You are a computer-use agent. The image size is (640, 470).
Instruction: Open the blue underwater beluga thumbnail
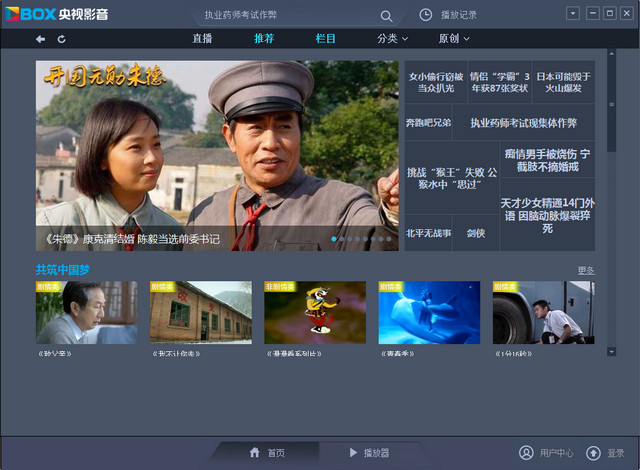click(x=429, y=313)
